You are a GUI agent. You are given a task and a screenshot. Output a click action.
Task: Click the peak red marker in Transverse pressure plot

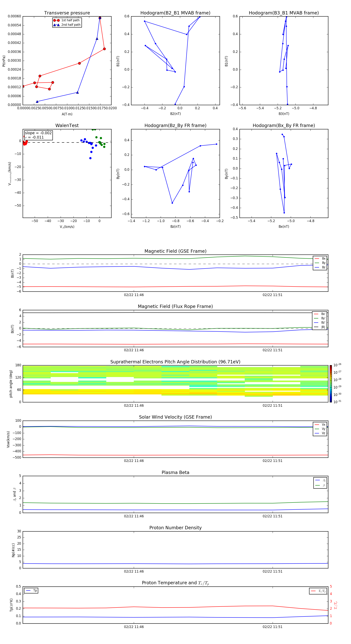pos(100,18)
